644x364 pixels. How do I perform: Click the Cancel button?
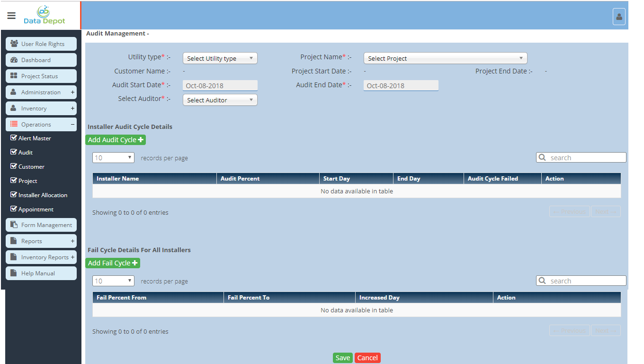pyautogui.click(x=367, y=358)
